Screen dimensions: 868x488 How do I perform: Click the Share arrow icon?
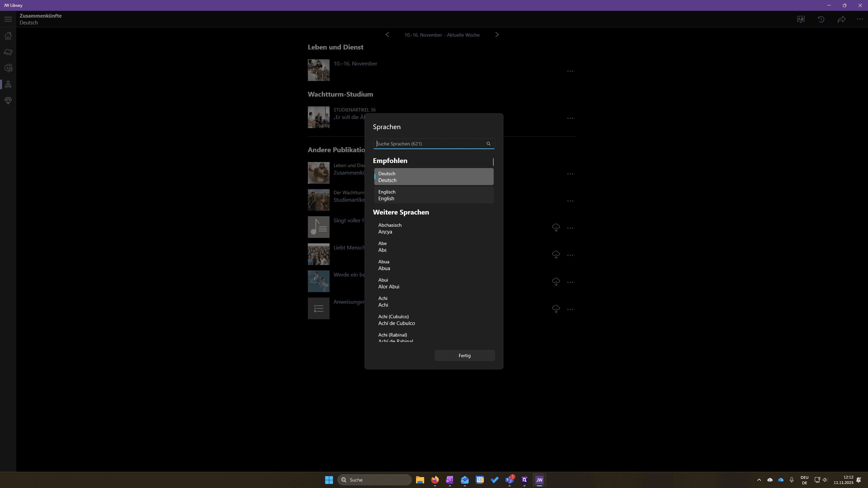842,19
